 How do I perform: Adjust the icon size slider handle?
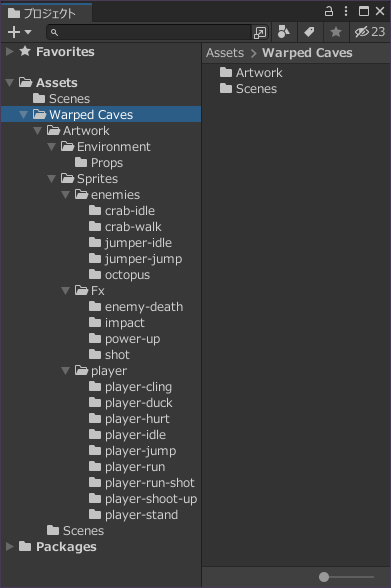click(x=324, y=577)
